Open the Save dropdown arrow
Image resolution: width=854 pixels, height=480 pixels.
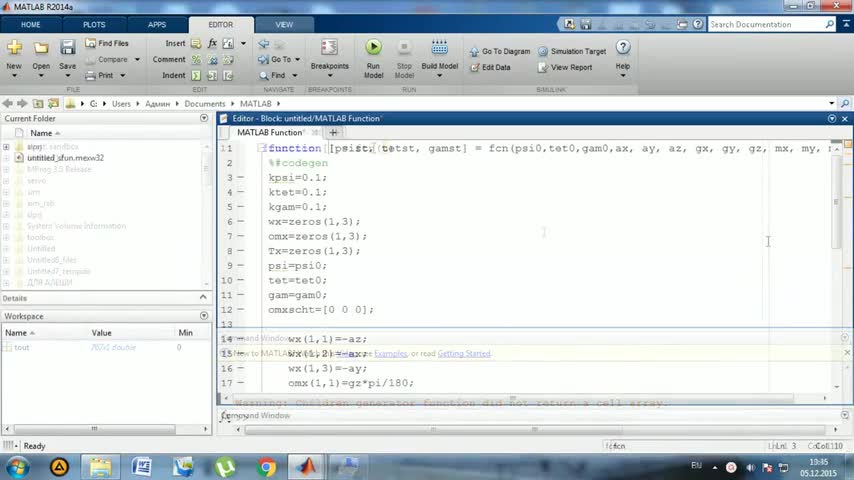[x=68, y=76]
